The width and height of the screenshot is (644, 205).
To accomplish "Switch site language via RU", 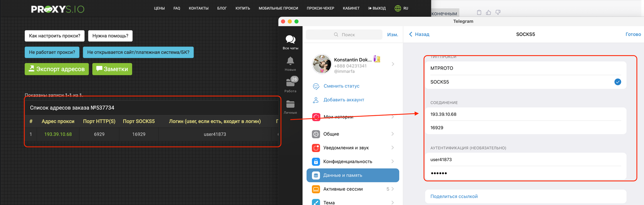I will [x=406, y=8].
